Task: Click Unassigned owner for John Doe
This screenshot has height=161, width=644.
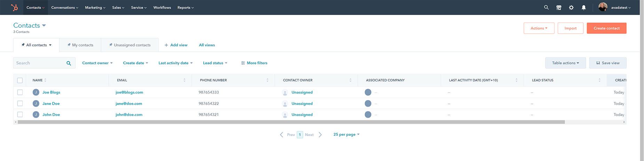Action: click(x=302, y=114)
